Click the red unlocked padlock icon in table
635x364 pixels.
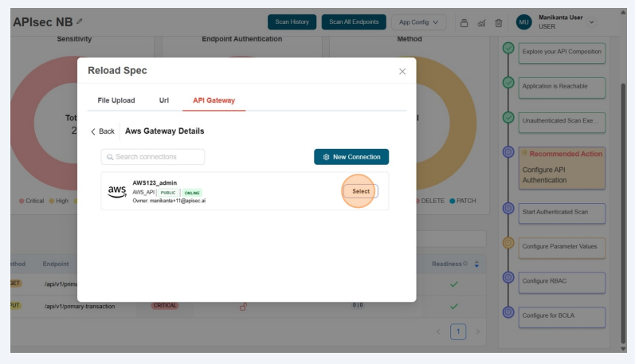pyautogui.click(x=243, y=306)
